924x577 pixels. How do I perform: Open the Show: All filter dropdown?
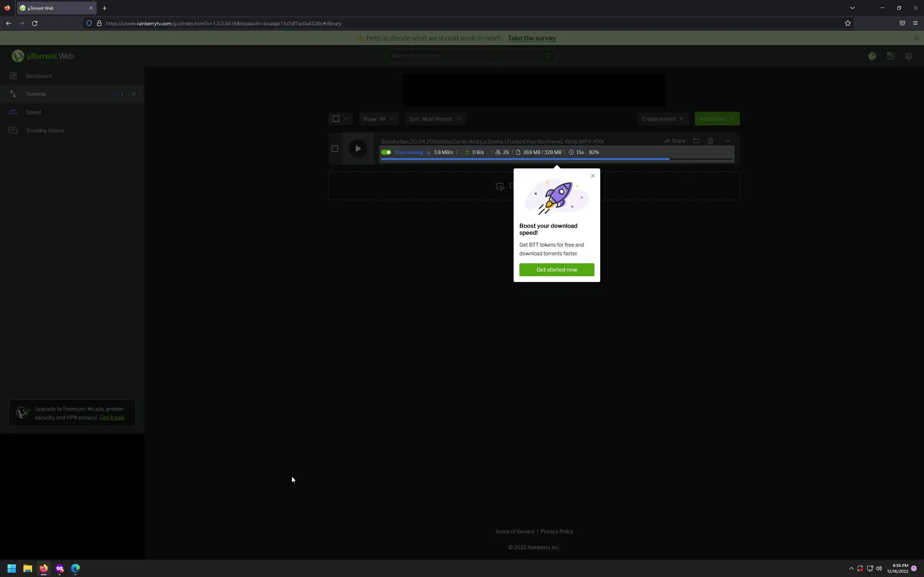[x=378, y=119]
